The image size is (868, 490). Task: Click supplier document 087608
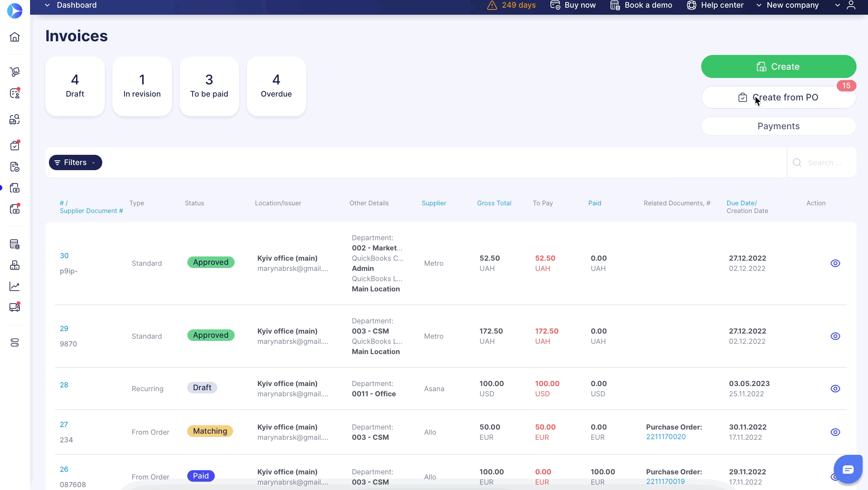coord(73,485)
